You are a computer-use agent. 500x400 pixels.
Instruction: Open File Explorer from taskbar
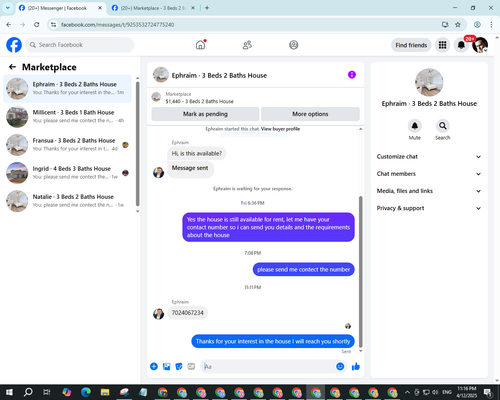click(105, 392)
